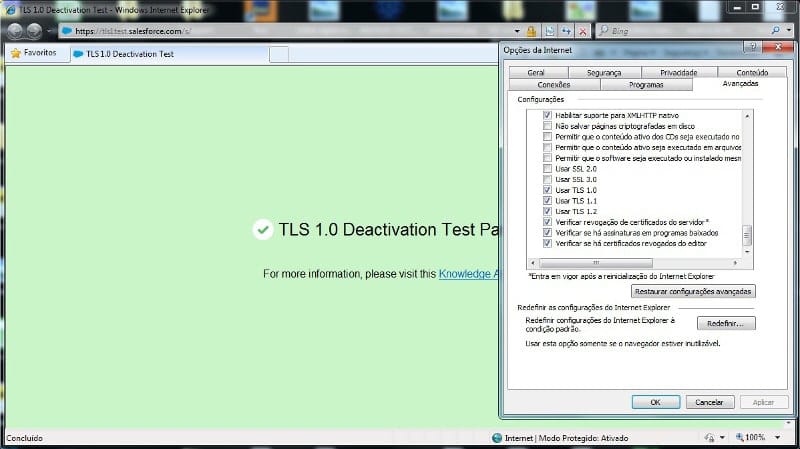Go forward with the browser Forward arrow
The height and width of the screenshot is (449, 800).
tap(34, 31)
